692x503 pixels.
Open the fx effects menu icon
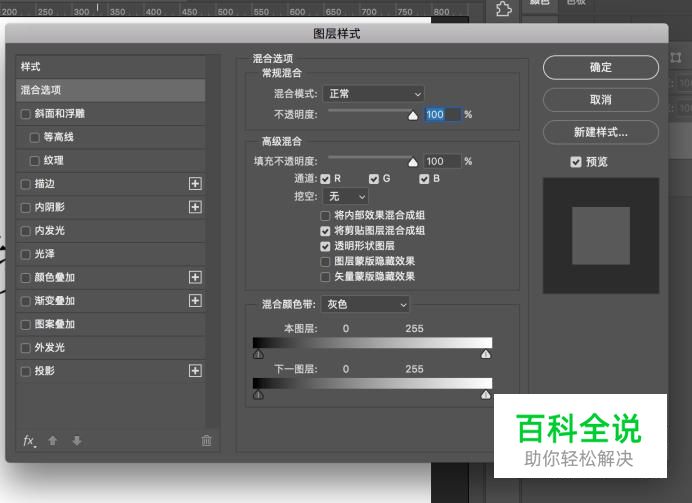pyautogui.click(x=29, y=440)
